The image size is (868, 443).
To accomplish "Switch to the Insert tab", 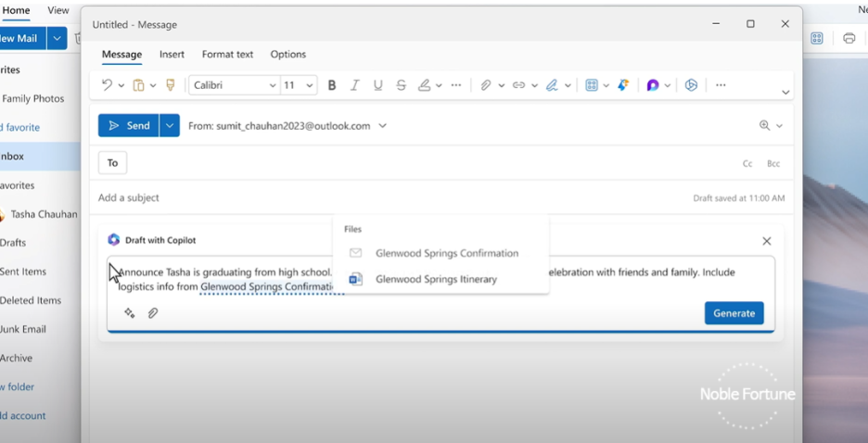I will tap(172, 54).
